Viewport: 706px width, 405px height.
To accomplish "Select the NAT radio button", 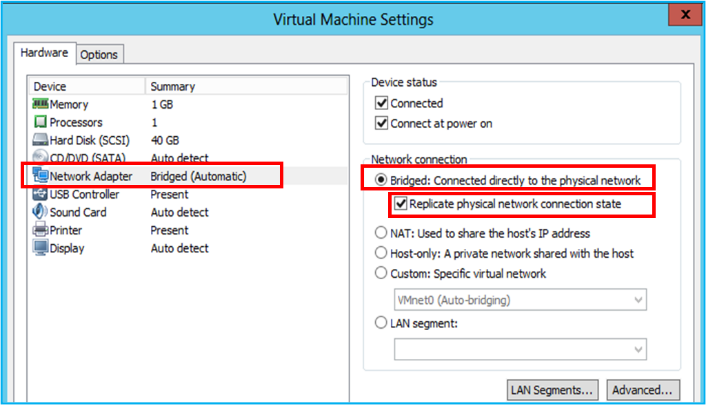I will tap(381, 232).
